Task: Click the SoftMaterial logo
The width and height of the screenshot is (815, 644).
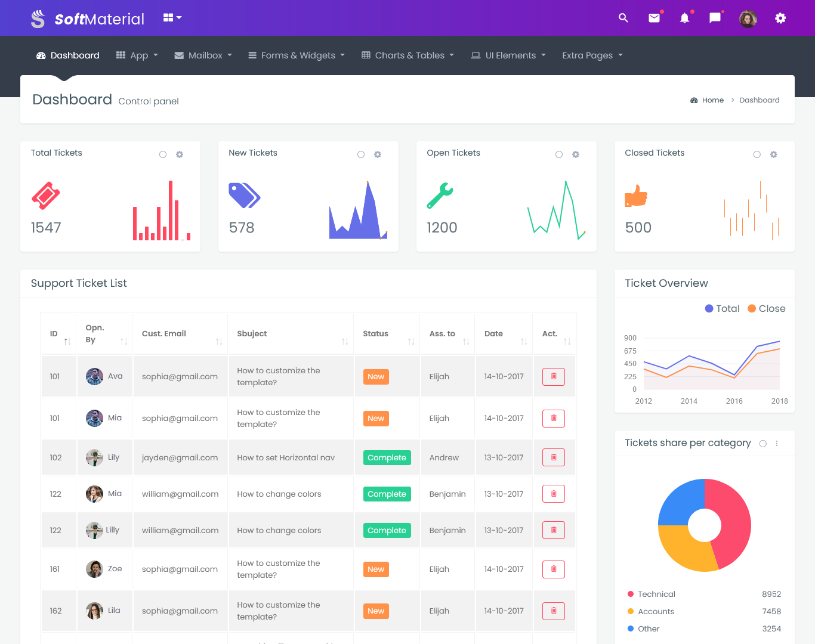Action: pos(87,19)
